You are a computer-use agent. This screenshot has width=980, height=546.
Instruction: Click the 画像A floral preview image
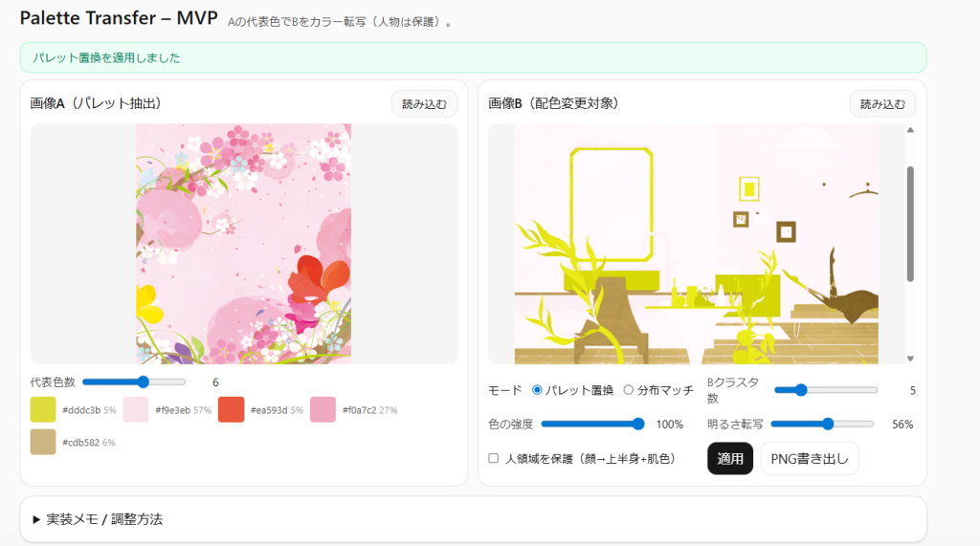click(243, 244)
